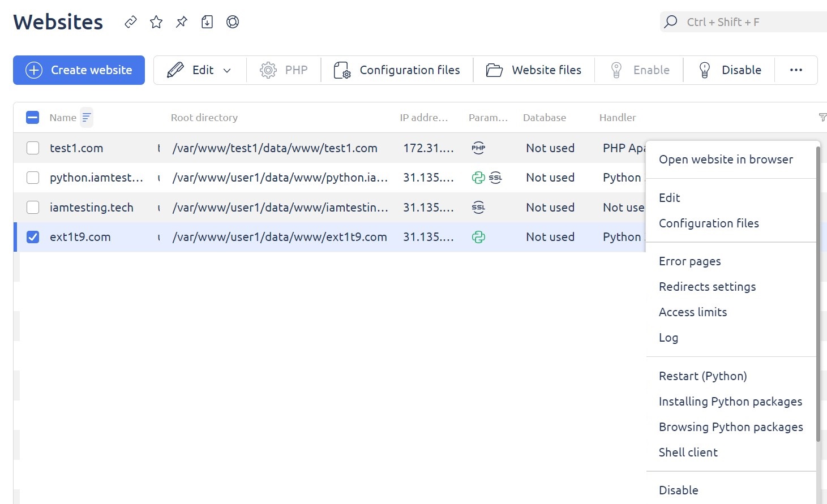
Task: Toggle the select-all checkbox in header
Action: pyautogui.click(x=33, y=118)
